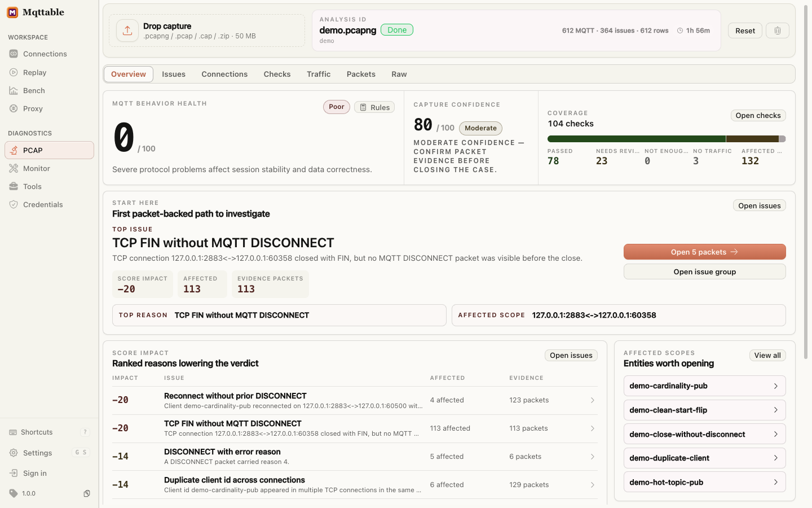View the Raw tab
The height and width of the screenshot is (508, 812).
coord(399,74)
